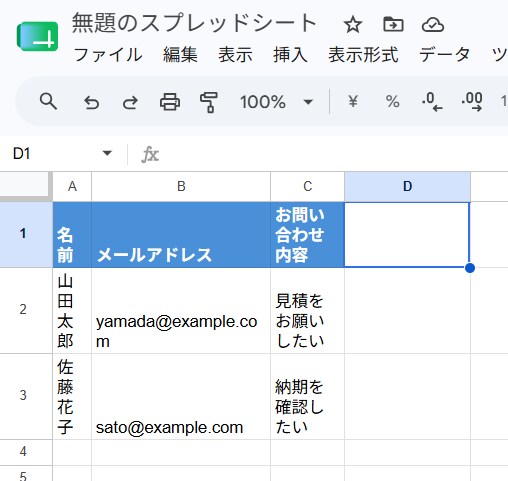Screen dimensions: 508x481
Task: Click the move-to-folder icon
Action: point(393,24)
